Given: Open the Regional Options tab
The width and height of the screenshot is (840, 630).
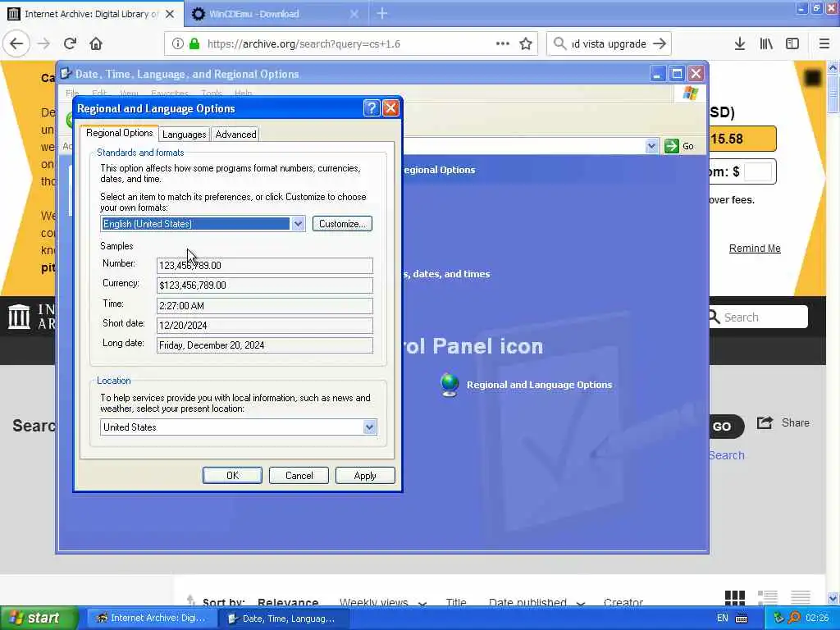Looking at the screenshot, I should click(x=120, y=134).
